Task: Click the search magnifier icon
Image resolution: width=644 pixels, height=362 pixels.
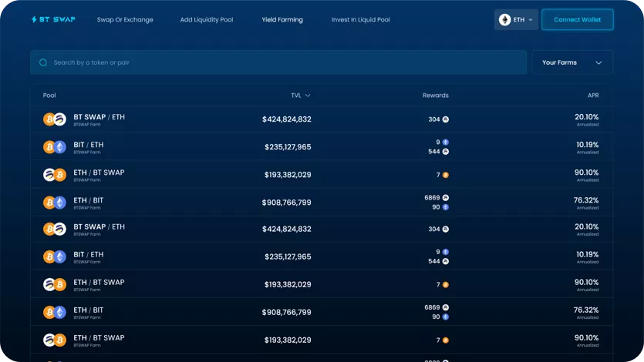Action: (x=43, y=62)
